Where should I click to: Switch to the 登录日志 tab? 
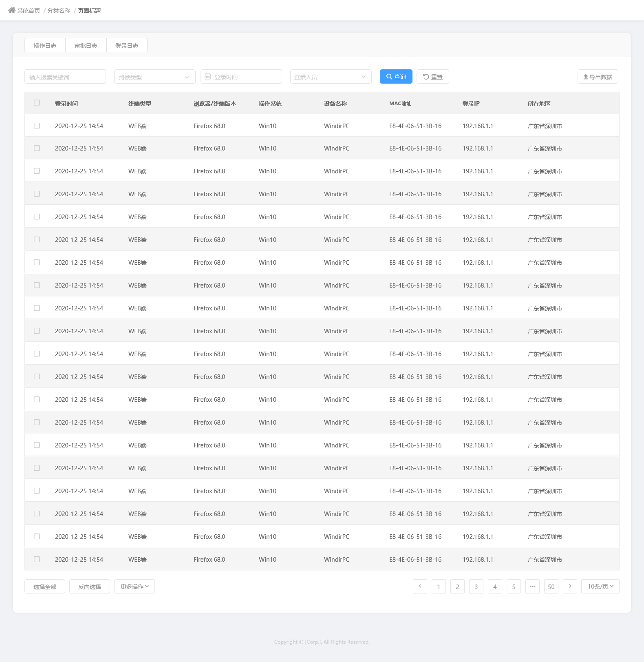pyautogui.click(x=127, y=45)
